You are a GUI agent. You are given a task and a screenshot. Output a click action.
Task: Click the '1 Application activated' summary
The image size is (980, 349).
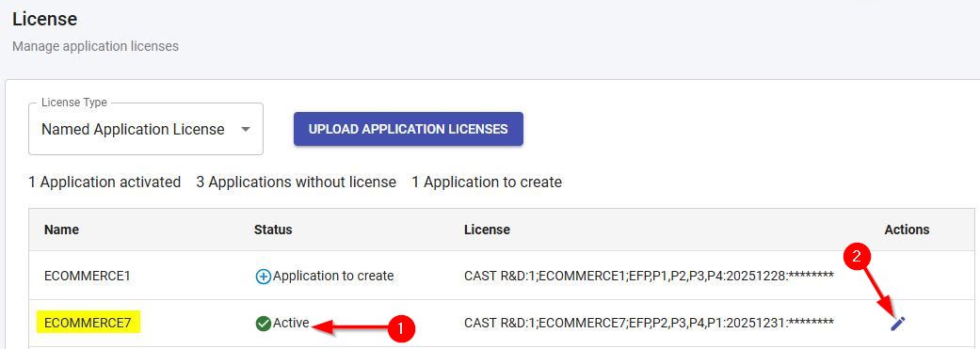tap(104, 182)
